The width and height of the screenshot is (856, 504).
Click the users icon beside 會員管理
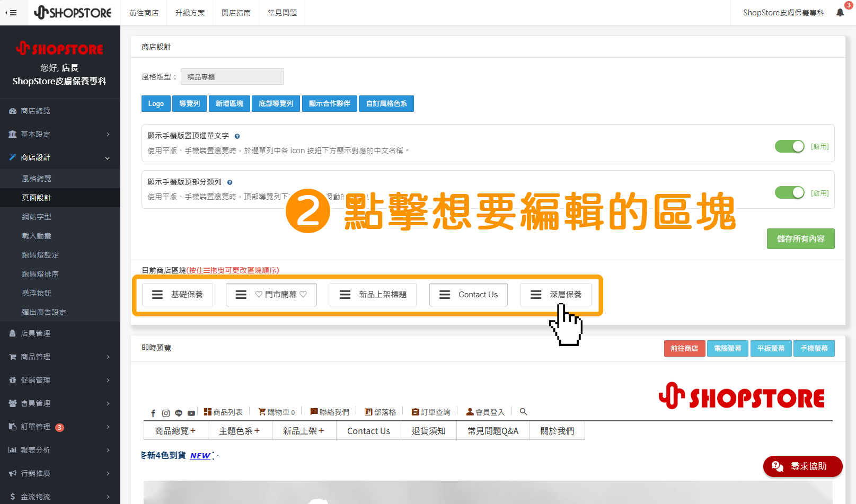[x=13, y=403]
